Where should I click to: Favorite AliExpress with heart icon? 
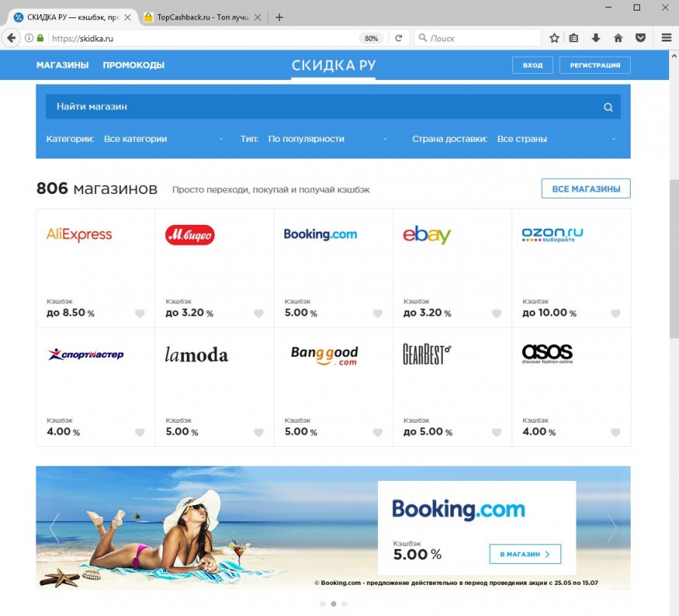coord(140,313)
